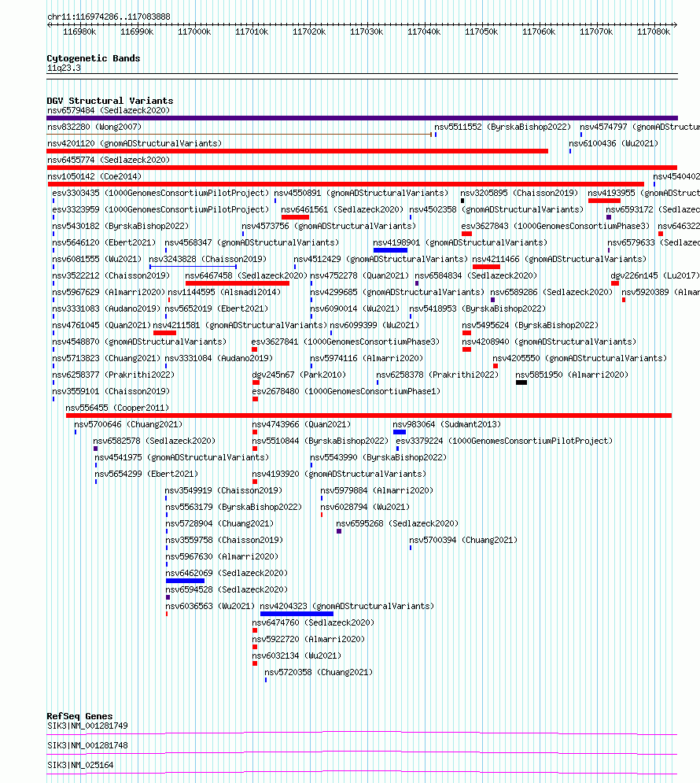Click cytogenetic band 11q23.3 label

click(x=64, y=68)
